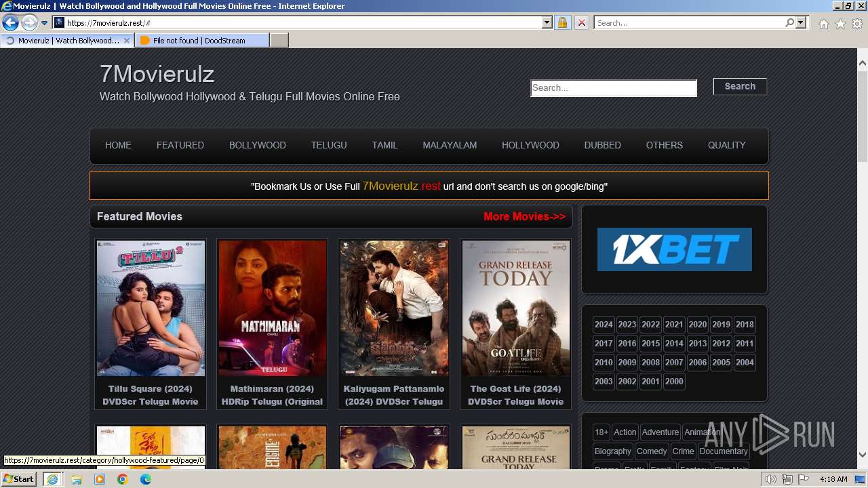The width and height of the screenshot is (868, 488).
Task: Open the Tools gear icon
Action: coord(857,24)
